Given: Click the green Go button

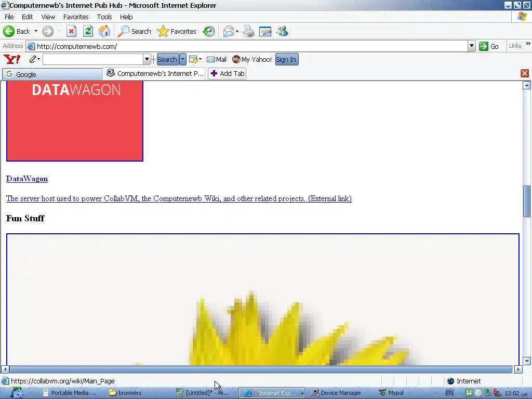Looking at the screenshot, I should click(x=489, y=46).
